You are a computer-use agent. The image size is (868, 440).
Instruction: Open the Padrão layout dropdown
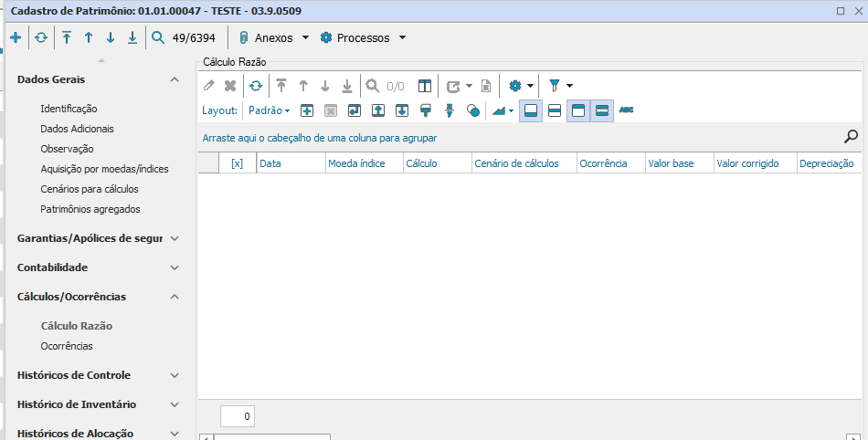pyautogui.click(x=270, y=110)
